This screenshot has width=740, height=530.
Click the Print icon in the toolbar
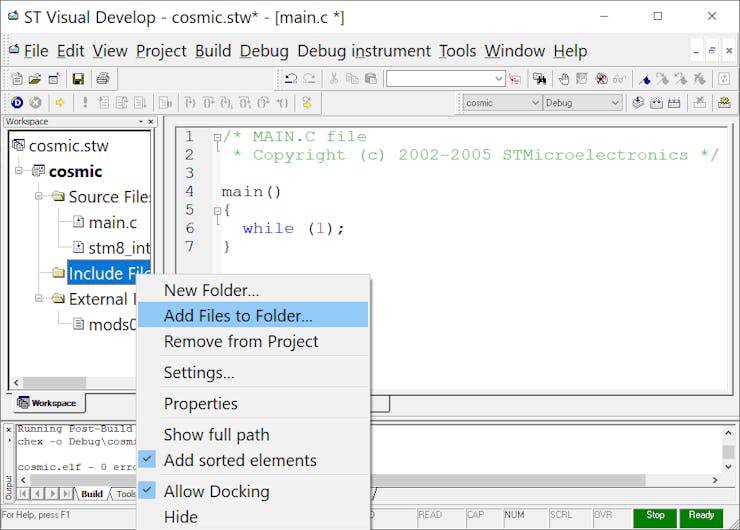103,79
